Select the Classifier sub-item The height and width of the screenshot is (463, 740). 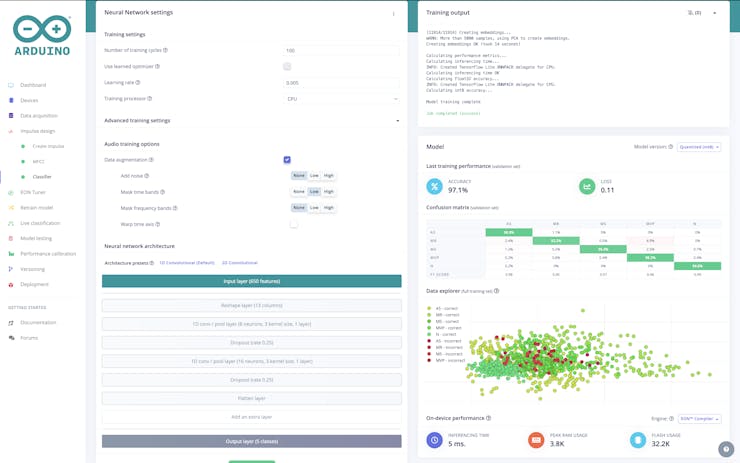tap(42, 177)
